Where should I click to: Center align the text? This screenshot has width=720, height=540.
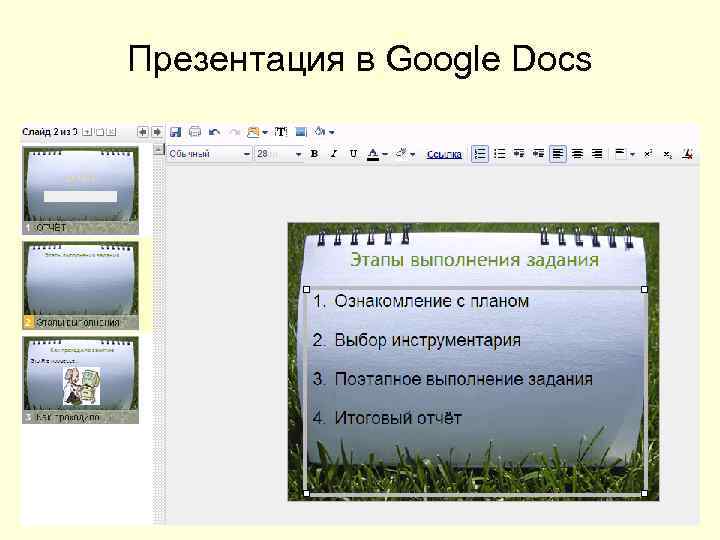578,154
